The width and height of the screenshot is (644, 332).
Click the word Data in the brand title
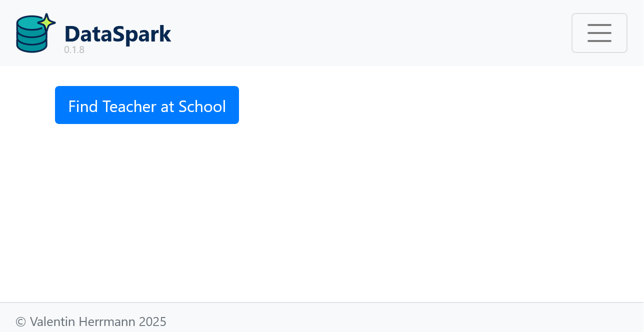point(88,33)
